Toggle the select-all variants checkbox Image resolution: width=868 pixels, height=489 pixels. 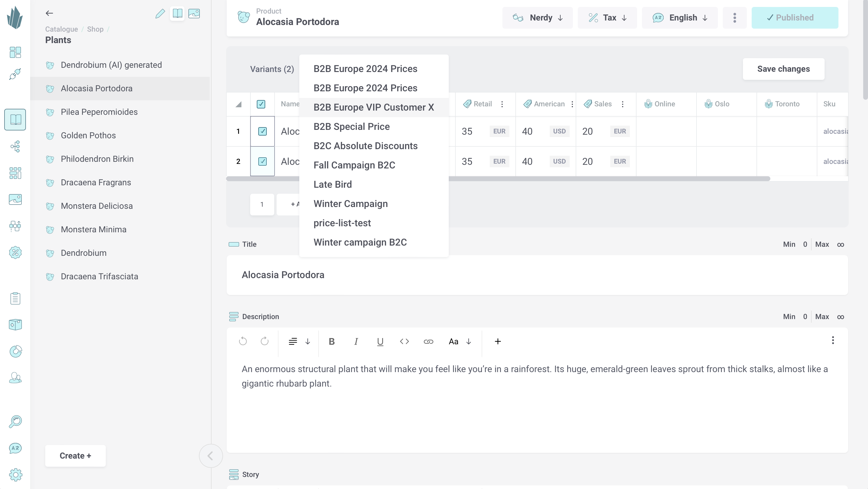(x=260, y=104)
